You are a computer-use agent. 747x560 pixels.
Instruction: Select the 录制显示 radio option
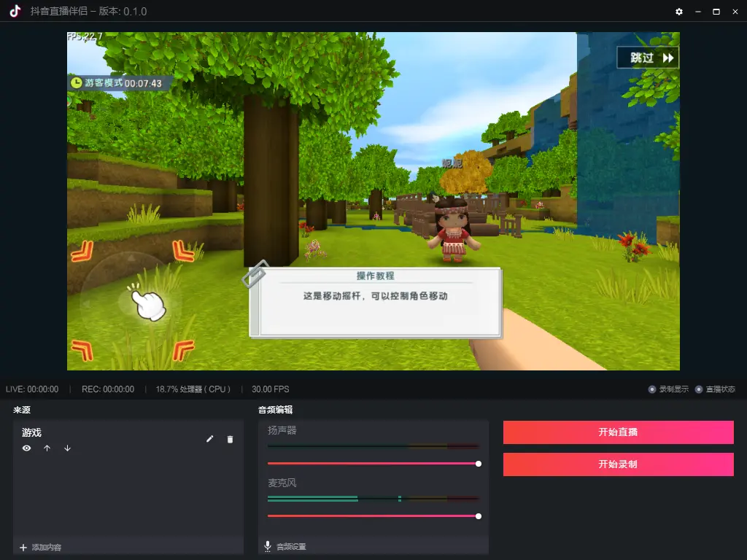(652, 389)
